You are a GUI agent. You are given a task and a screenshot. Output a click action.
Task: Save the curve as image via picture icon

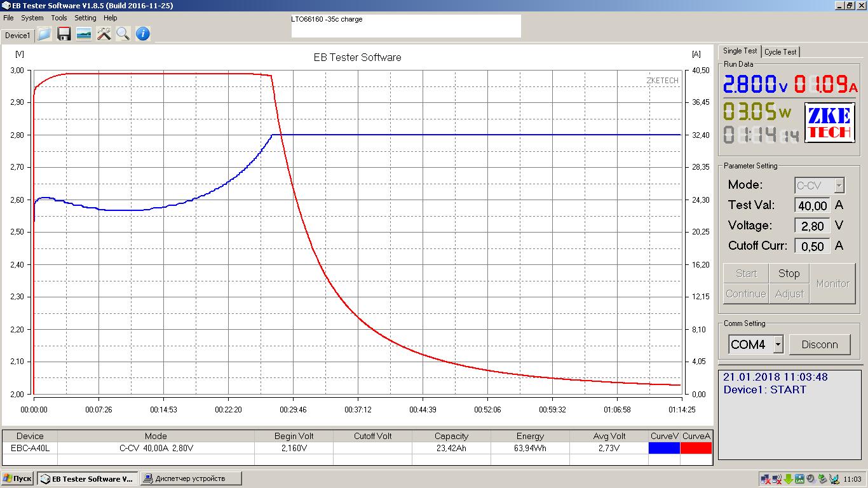(84, 34)
